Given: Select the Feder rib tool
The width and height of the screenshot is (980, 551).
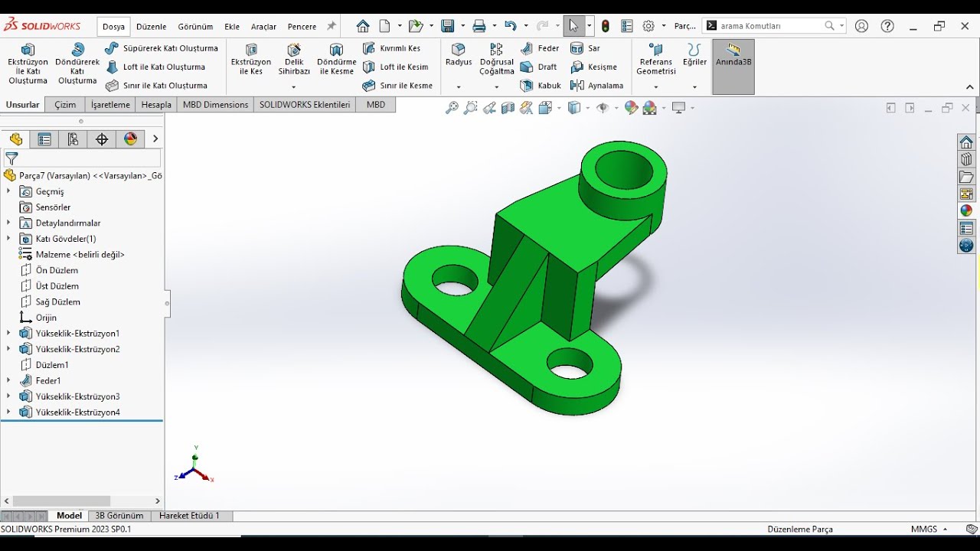Looking at the screenshot, I should point(540,48).
